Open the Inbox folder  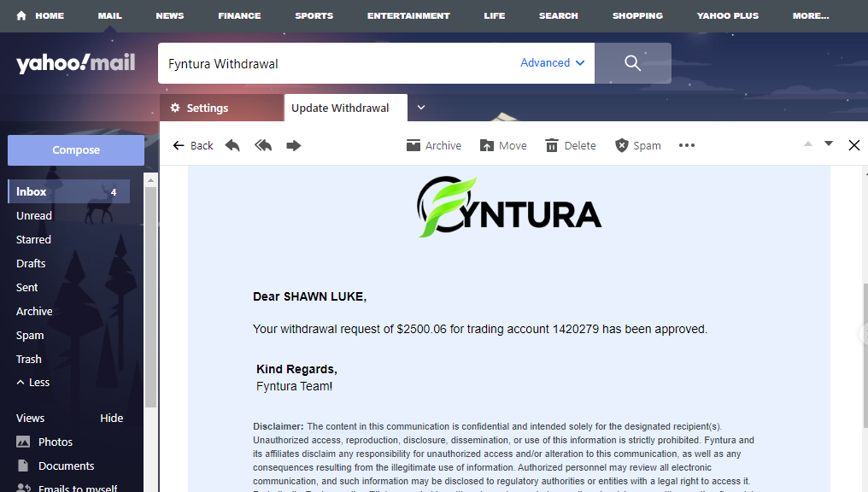coord(68,191)
